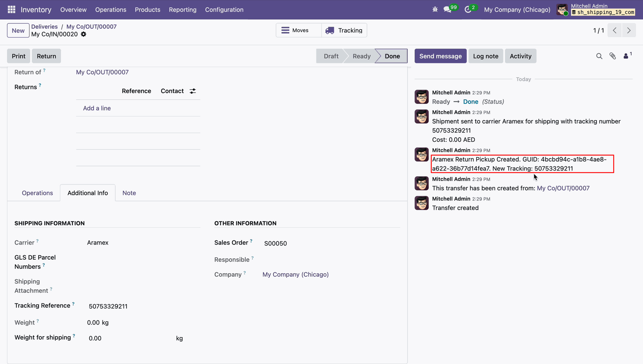Open the Configuration menu
The width and height of the screenshot is (643, 364).
click(224, 10)
